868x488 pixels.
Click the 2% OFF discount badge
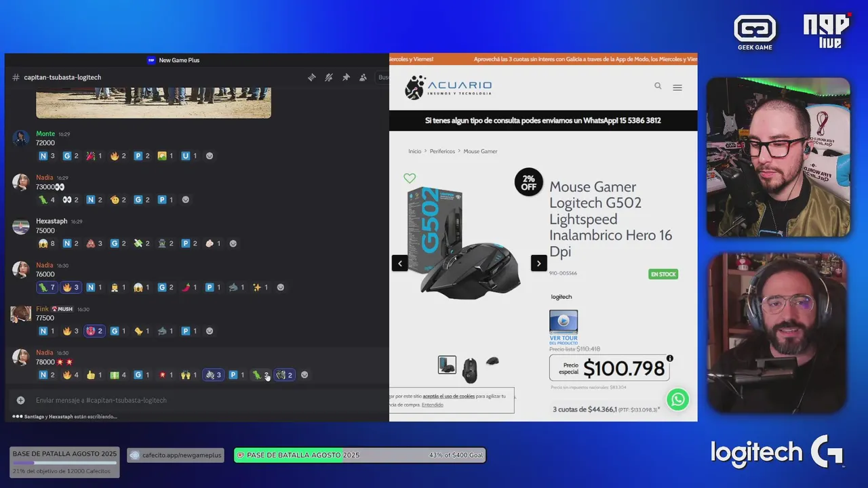point(528,182)
